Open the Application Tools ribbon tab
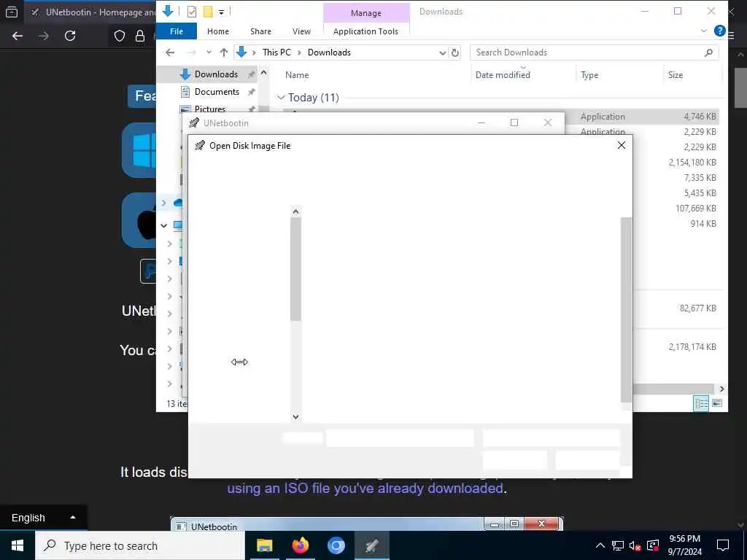This screenshot has width=747, height=560. point(366,31)
